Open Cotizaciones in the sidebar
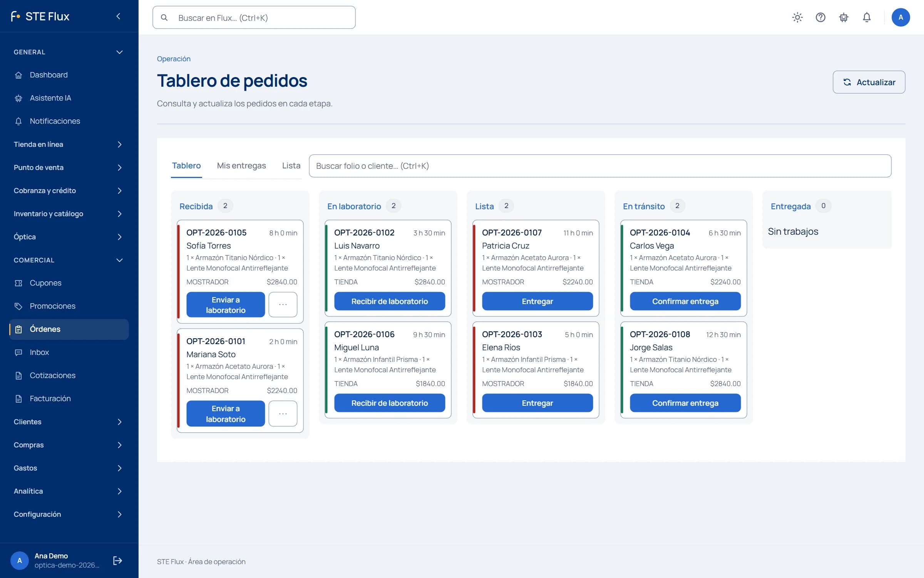 [x=69, y=375]
